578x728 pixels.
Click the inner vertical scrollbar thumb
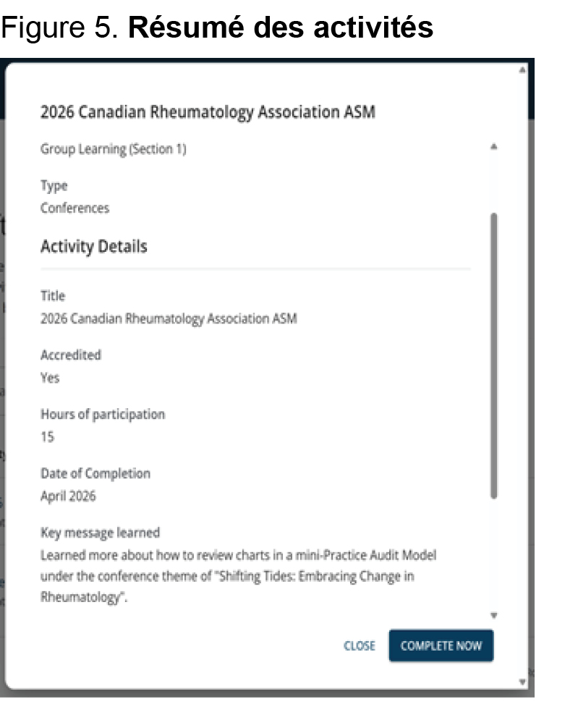click(x=493, y=355)
